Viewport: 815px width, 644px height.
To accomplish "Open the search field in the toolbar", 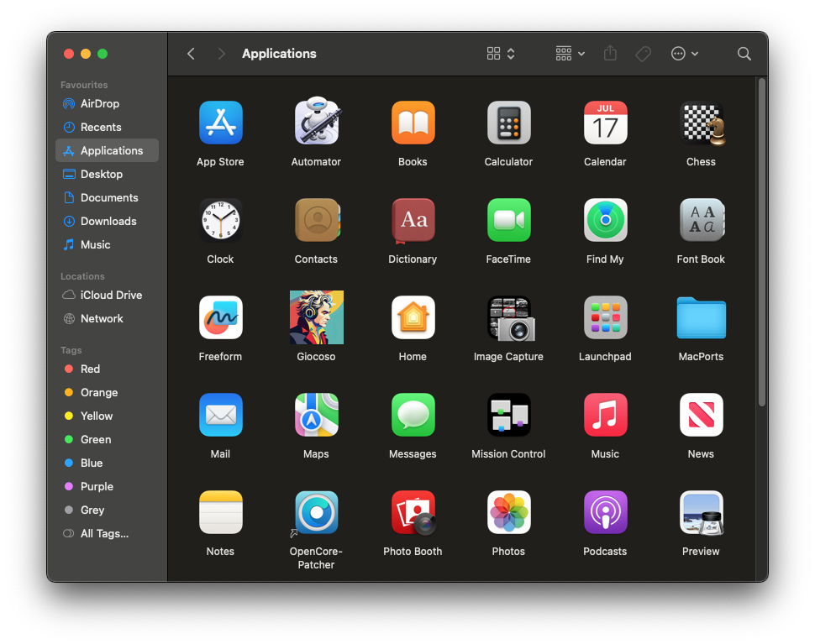I will tap(744, 53).
